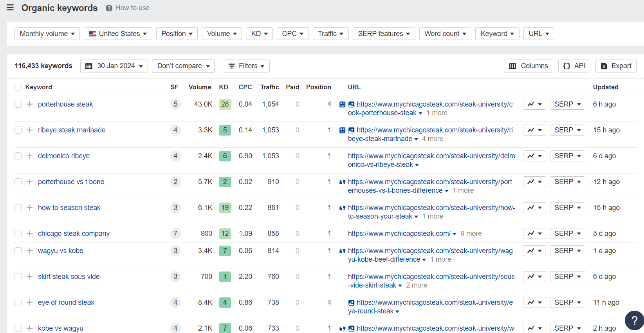Add porterhouse steak to list with plus

[x=30, y=104]
